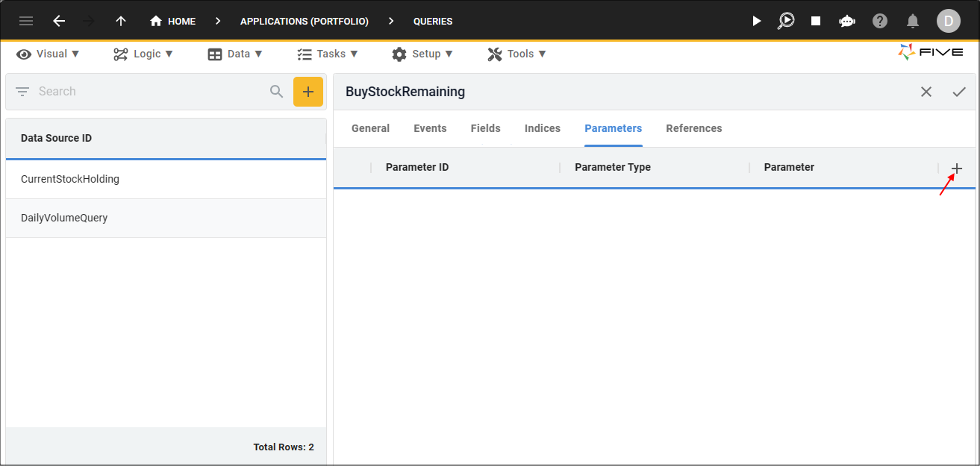Image resolution: width=980 pixels, height=466 pixels.
Task: Cancel editing with the X icon
Action: point(926,92)
